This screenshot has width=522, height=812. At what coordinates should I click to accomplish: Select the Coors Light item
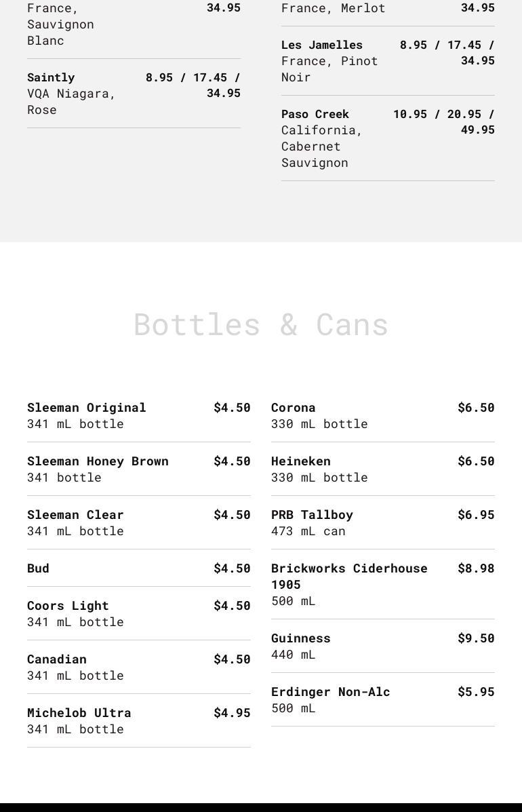68,606
